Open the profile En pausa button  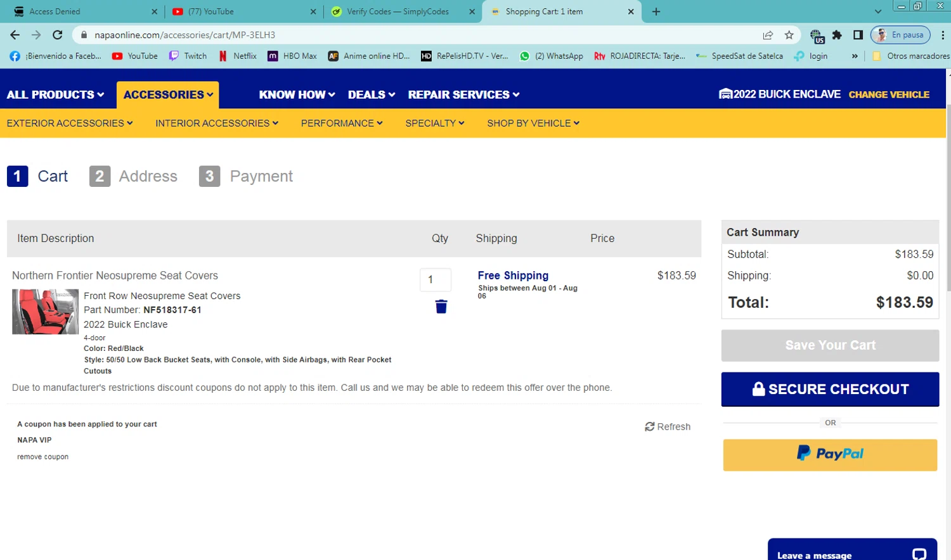click(900, 35)
